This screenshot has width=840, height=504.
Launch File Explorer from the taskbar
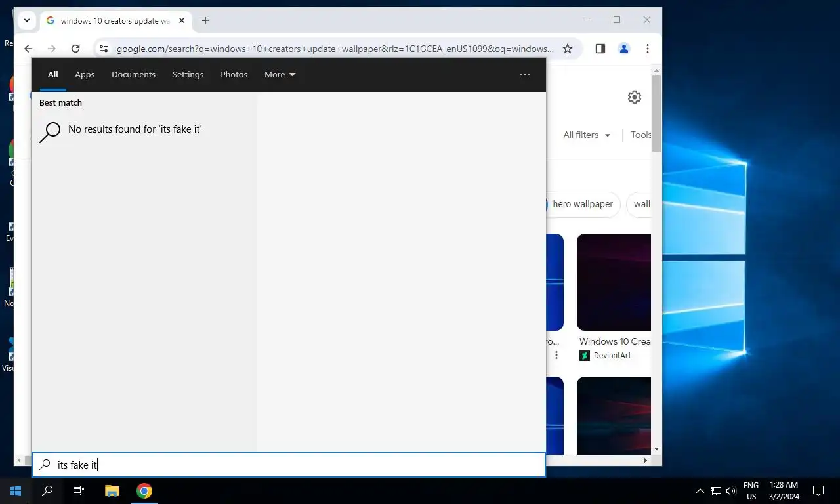[x=112, y=491]
